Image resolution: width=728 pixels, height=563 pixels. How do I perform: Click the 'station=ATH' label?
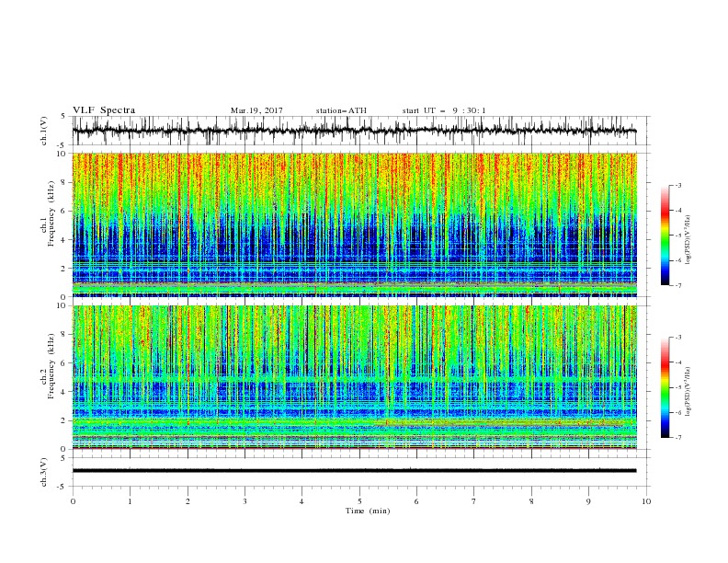[x=341, y=110]
